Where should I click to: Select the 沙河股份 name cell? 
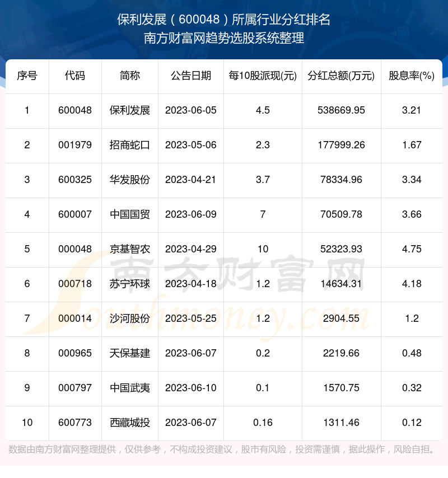click(130, 318)
